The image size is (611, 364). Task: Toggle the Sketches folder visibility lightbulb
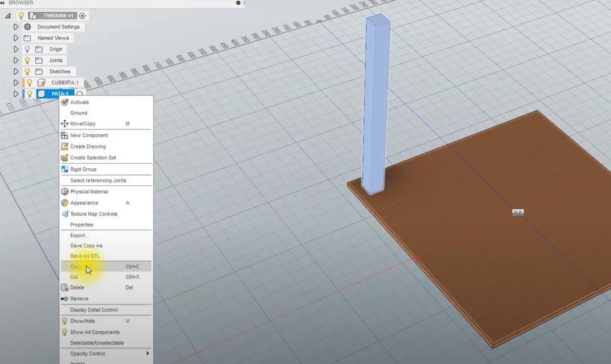(x=28, y=72)
